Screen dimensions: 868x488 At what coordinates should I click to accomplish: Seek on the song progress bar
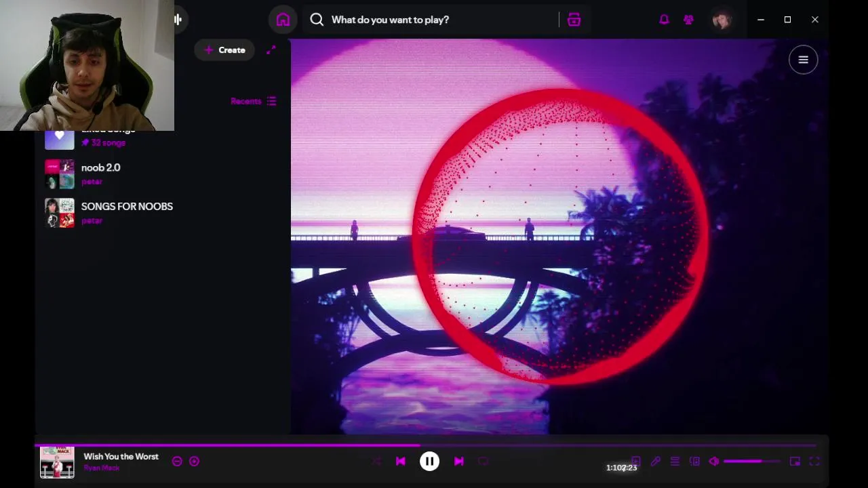(425, 445)
